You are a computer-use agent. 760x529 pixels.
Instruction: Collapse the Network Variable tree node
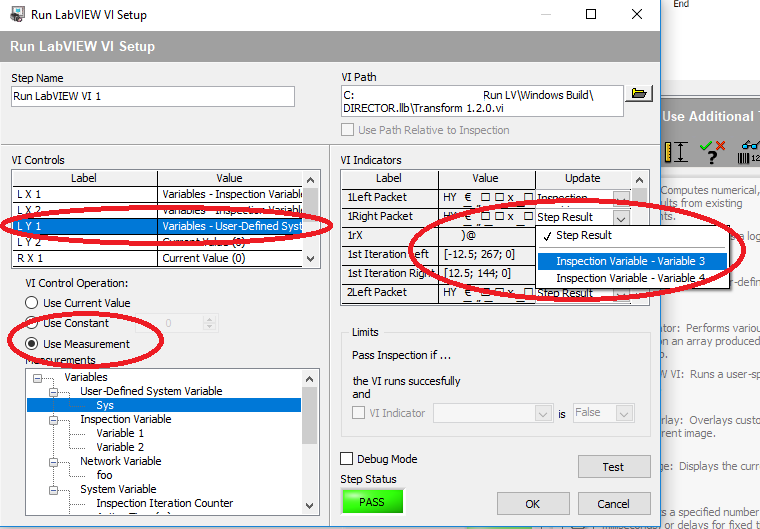[x=53, y=462]
